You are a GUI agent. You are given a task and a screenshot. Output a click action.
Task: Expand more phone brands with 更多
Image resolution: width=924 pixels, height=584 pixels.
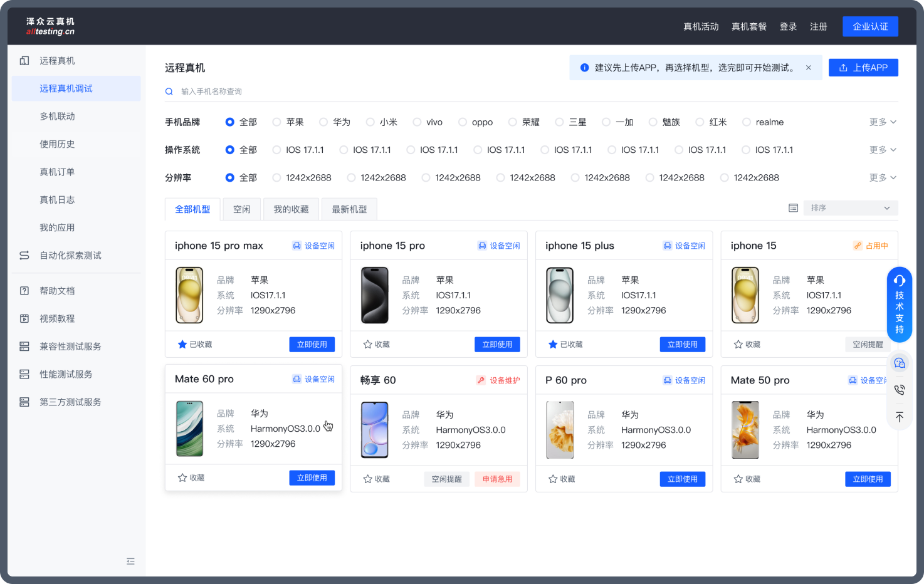882,122
